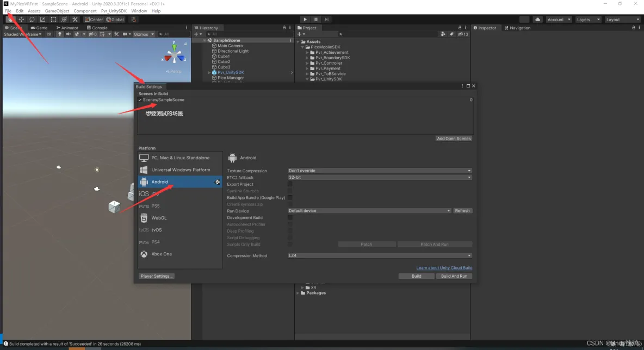The width and height of the screenshot is (644, 350).
Task: Select PC, Mac & Linux Standalone platform
Action: point(180,158)
